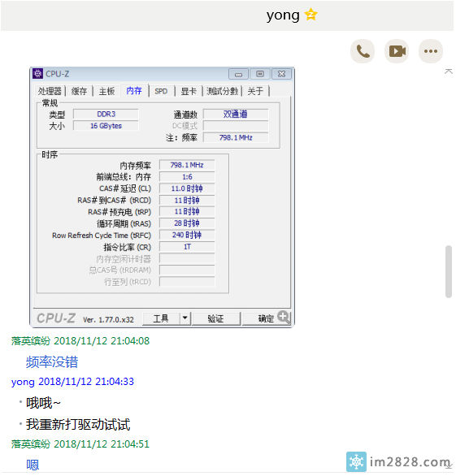This screenshot has height=476, width=456.
Task: Switch to the 主板 tab
Action: click(x=106, y=91)
